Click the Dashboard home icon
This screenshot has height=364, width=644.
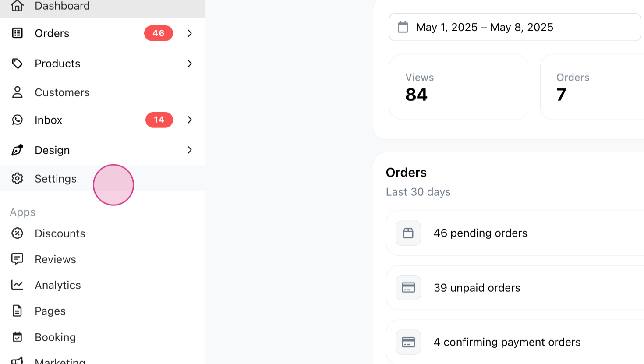[17, 6]
